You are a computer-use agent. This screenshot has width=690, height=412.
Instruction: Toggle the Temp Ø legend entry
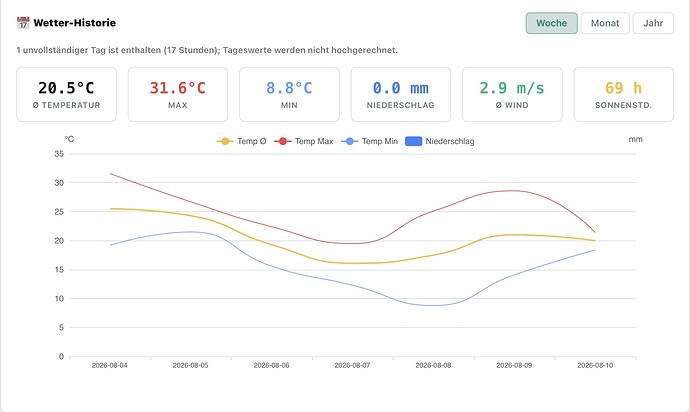[242, 141]
